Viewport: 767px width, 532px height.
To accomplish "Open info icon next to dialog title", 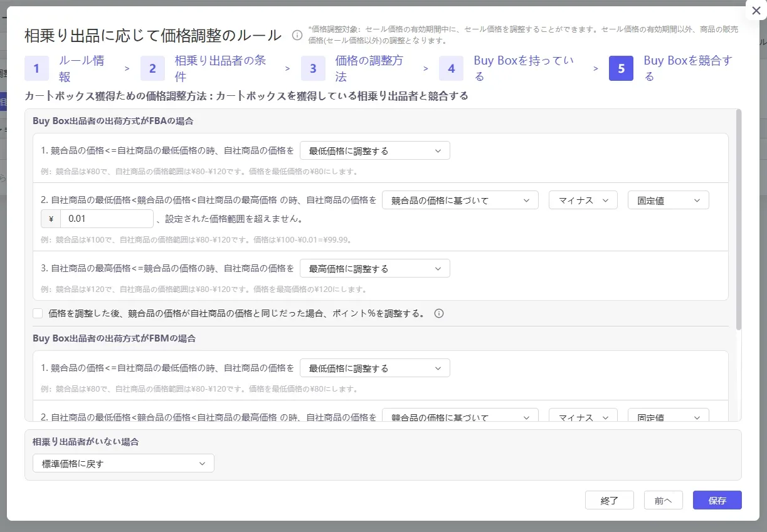I will [297, 35].
